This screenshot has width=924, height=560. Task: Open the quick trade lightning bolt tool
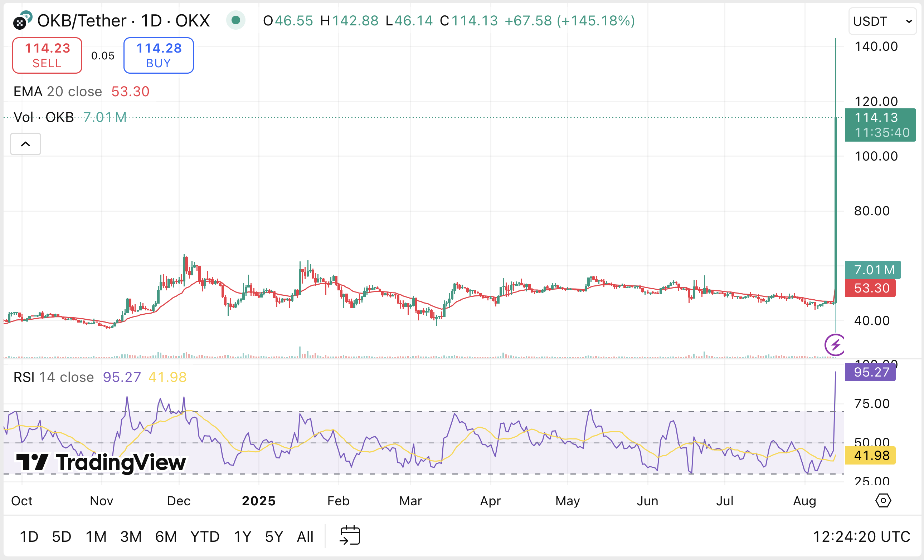click(x=835, y=344)
